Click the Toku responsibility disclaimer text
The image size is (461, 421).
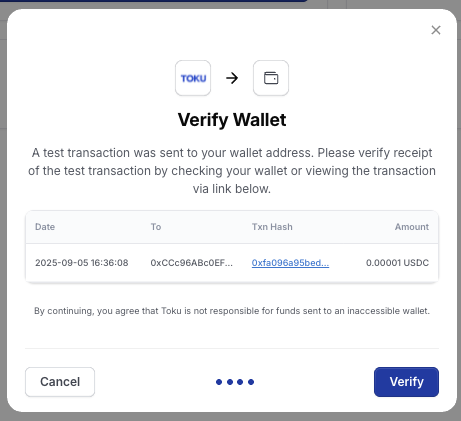click(232, 311)
